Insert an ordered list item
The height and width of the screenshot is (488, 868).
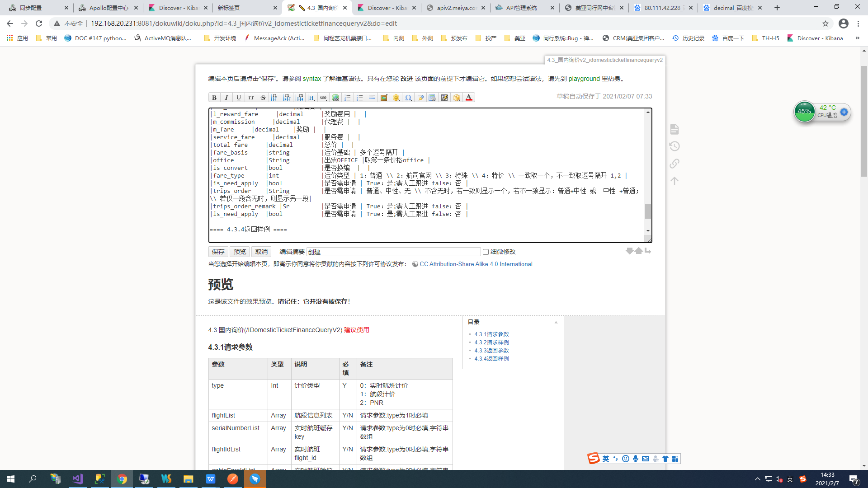[347, 98]
